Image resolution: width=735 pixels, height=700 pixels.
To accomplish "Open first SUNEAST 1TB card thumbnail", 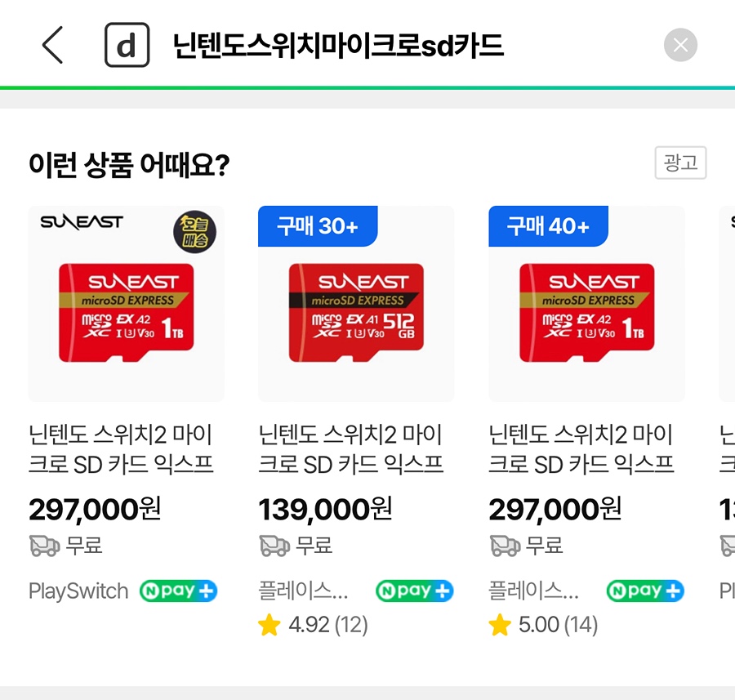I will pyautogui.click(x=126, y=303).
